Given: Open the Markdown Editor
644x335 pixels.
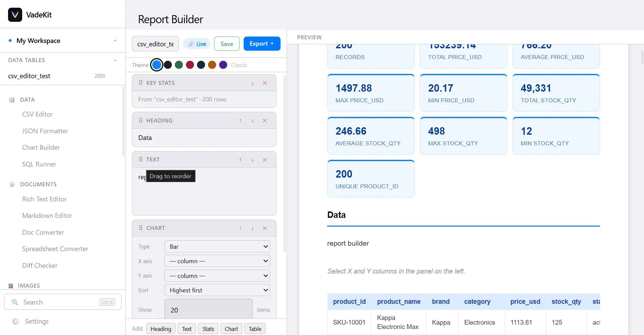Looking at the screenshot, I should pyautogui.click(x=47, y=216).
